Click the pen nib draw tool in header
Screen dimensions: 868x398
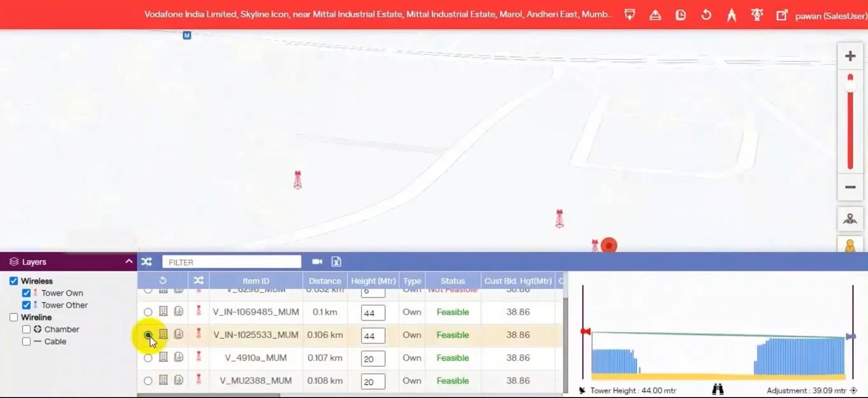pos(757,15)
